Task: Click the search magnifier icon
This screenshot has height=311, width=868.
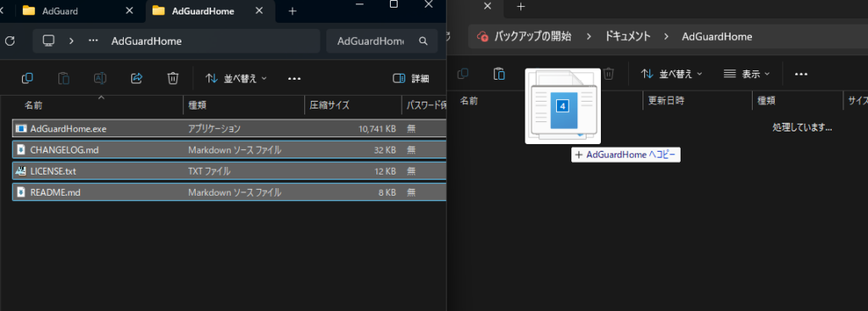Action: [x=424, y=41]
